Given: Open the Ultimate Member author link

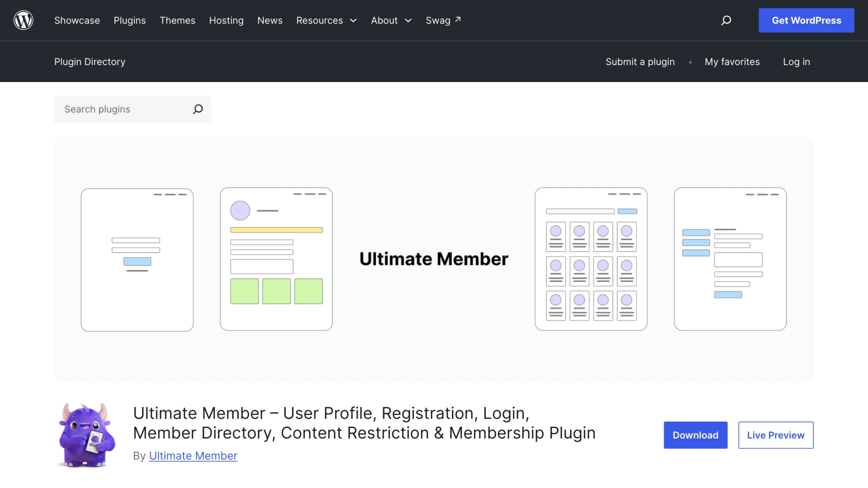Looking at the screenshot, I should [x=193, y=456].
